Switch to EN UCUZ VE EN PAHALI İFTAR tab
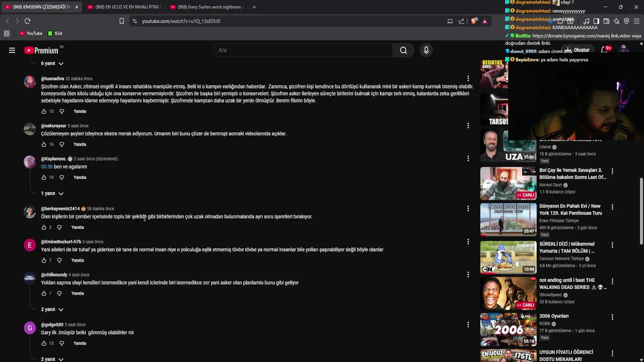 coord(124,7)
